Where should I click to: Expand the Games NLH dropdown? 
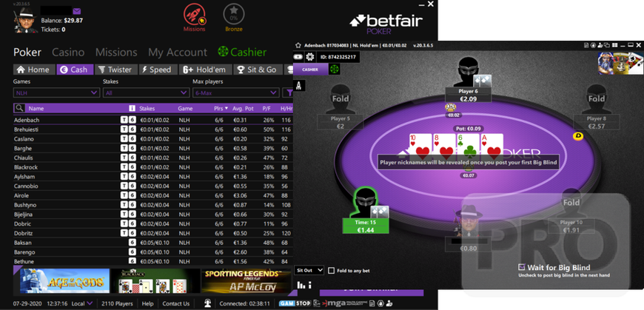[56, 93]
